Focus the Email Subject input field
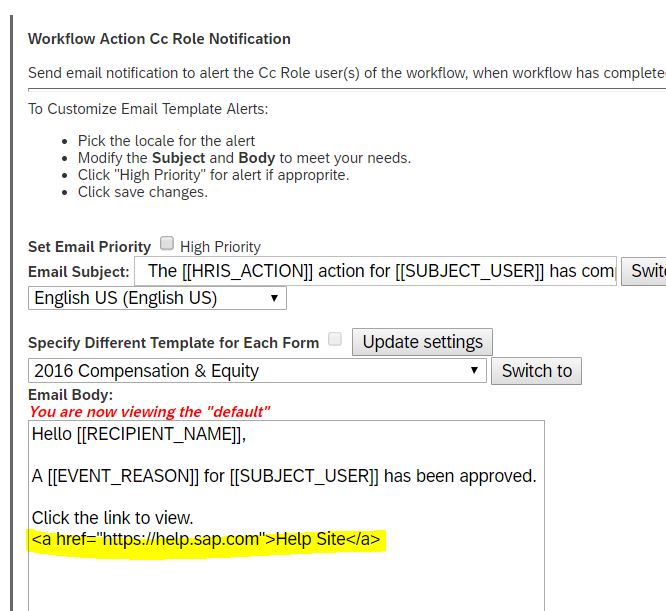Image resolution: width=666 pixels, height=611 pixels. (x=375, y=271)
